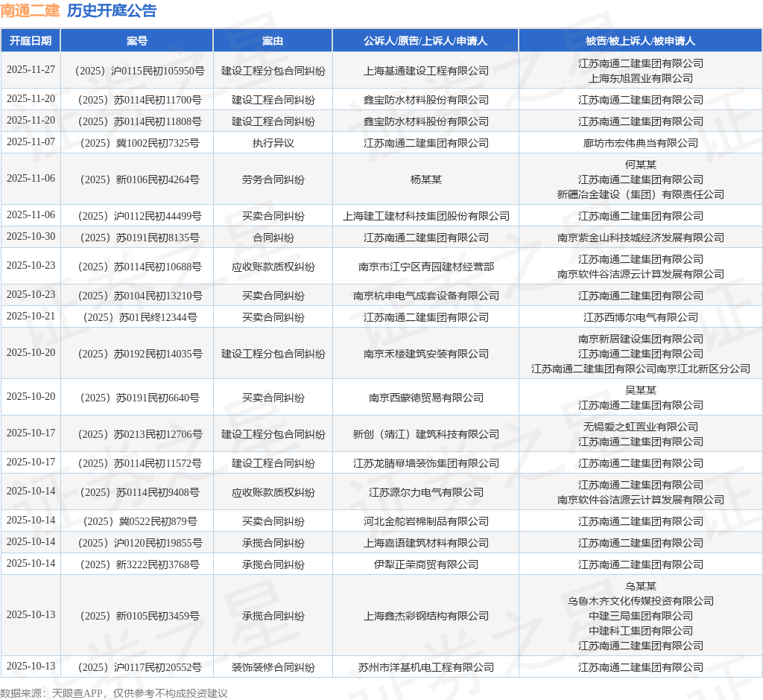This screenshot has height=700, width=763.
Task: Select the 案号 column header
Action: 137,41
